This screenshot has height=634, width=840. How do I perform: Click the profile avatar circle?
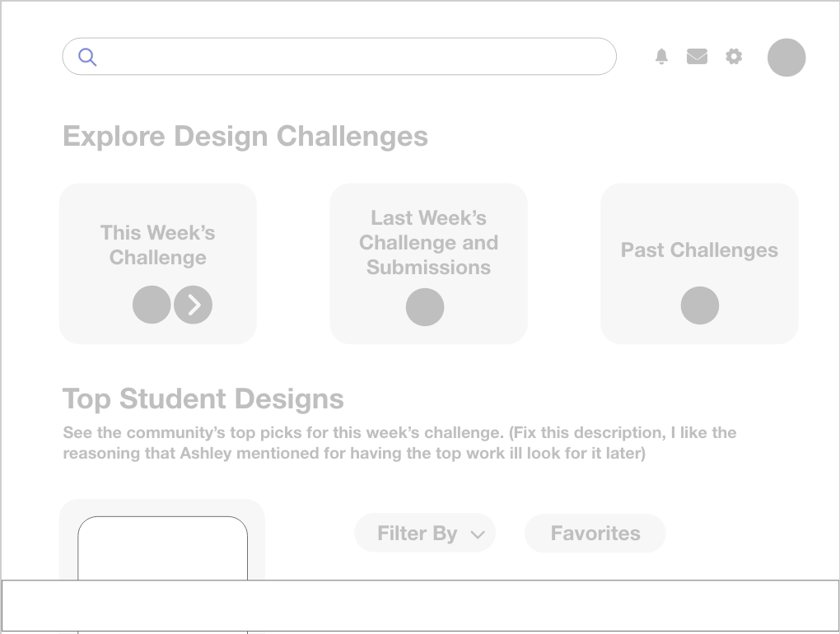[x=786, y=58]
